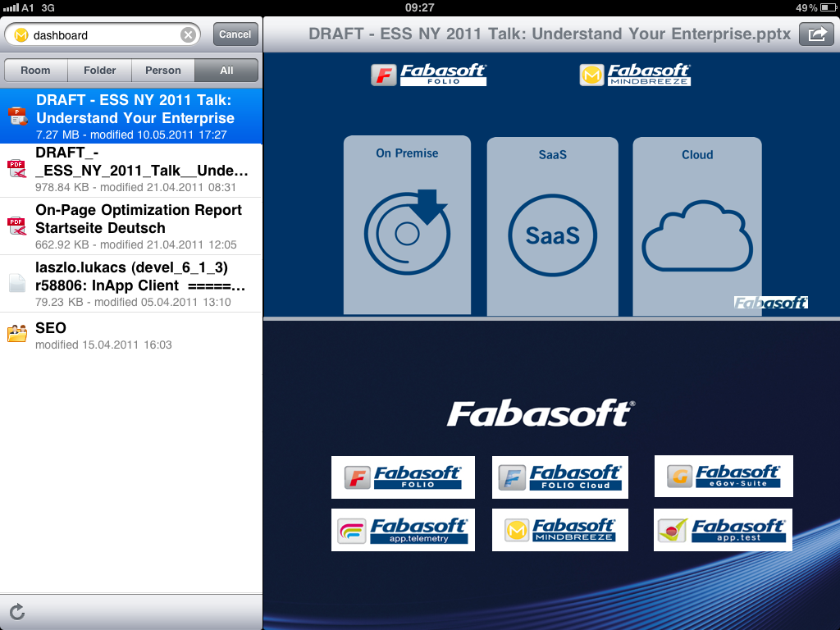Filter results by Room
Screen dimensions: 840x630
(x=35, y=71)
